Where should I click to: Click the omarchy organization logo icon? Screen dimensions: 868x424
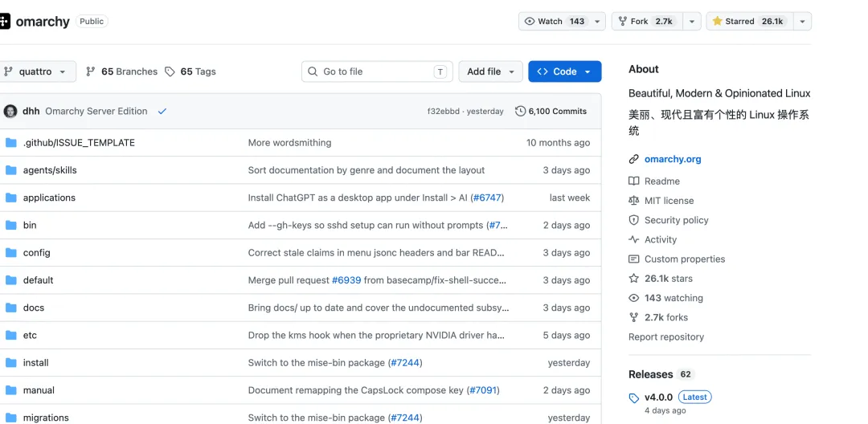tap(5, 22)
